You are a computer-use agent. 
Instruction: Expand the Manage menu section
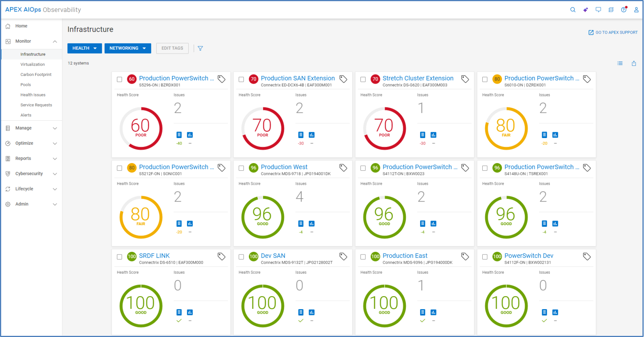point(55,128)
